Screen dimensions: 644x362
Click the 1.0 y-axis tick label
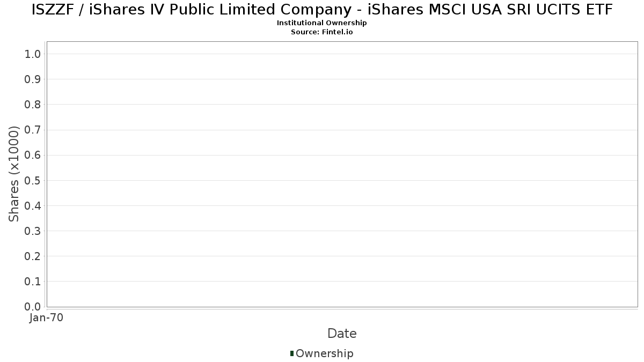pyautogui.click(x=33, y=54)
